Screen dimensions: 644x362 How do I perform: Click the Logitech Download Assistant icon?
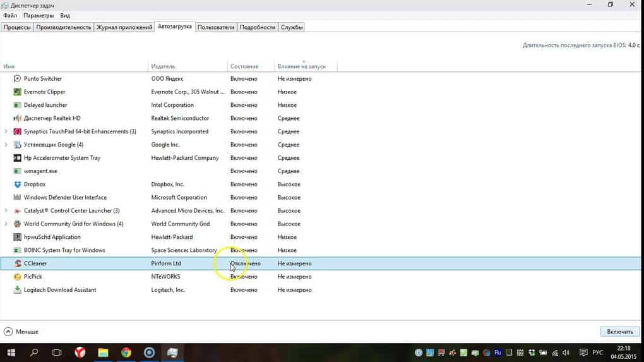(x=17, y=290)
